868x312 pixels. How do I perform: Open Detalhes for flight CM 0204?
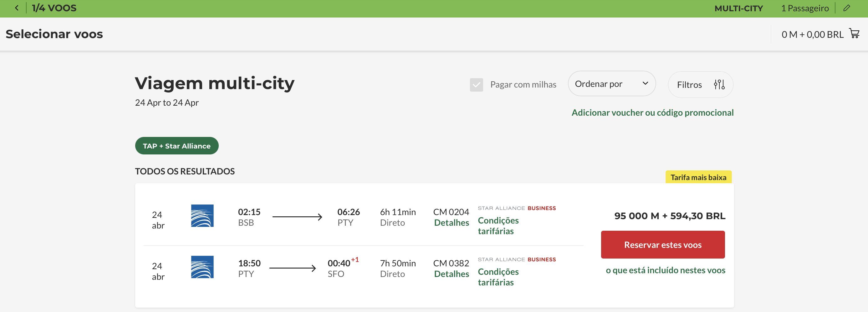pyautogui.click(x=451, y=223)
